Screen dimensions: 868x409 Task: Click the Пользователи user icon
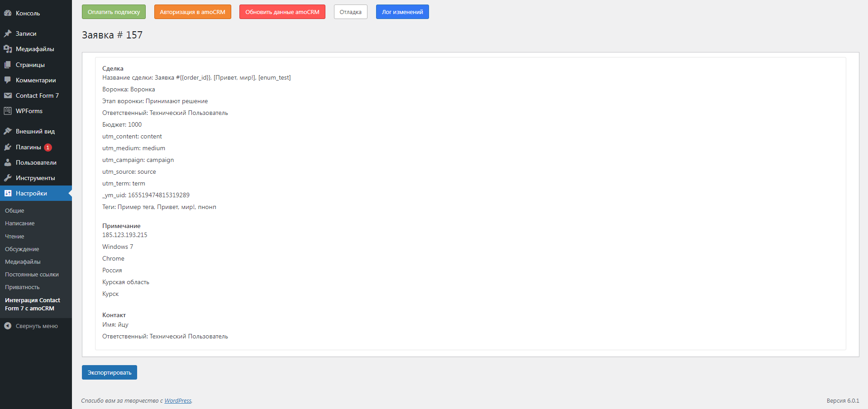point(8,162)
